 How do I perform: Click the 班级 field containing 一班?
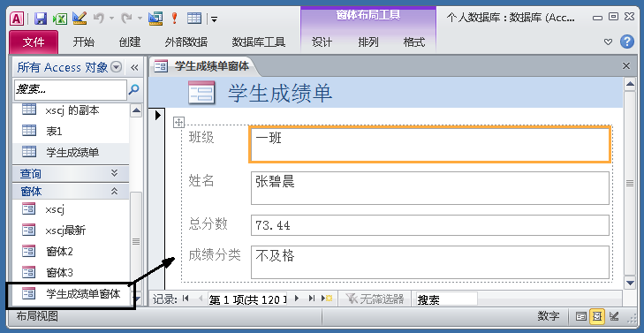coord(429,145)
